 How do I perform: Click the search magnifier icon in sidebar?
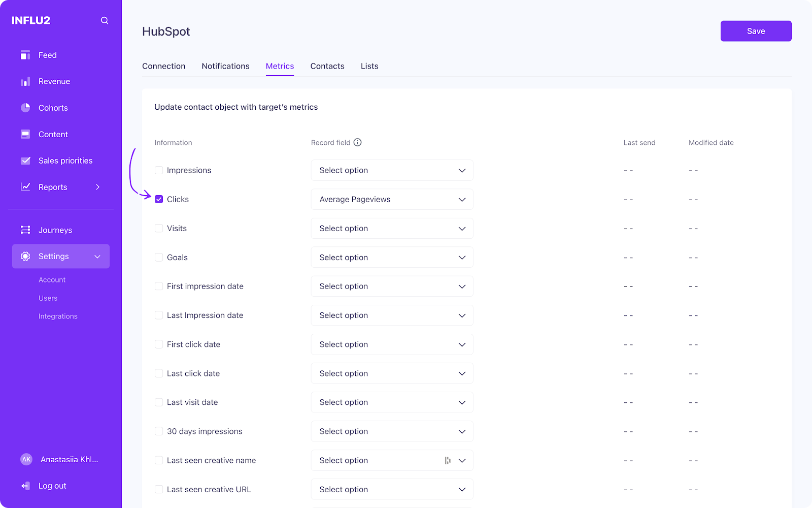[x=105, y=20]
